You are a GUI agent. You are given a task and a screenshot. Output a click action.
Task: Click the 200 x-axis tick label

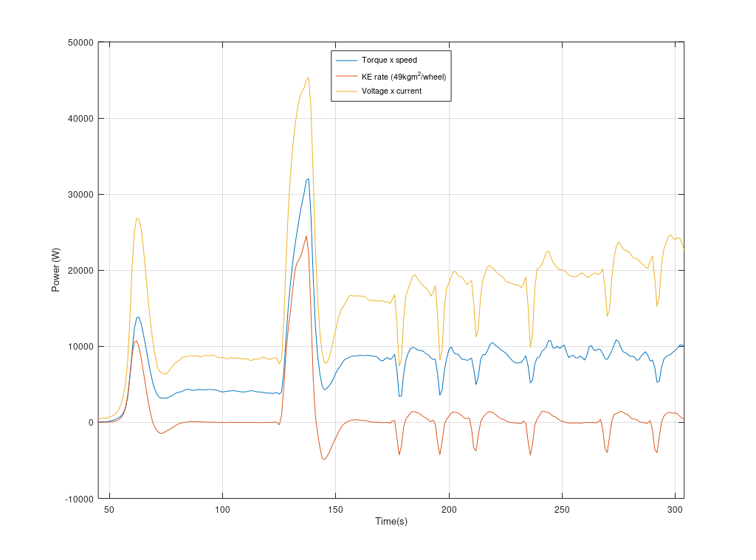tap(449, 510)
